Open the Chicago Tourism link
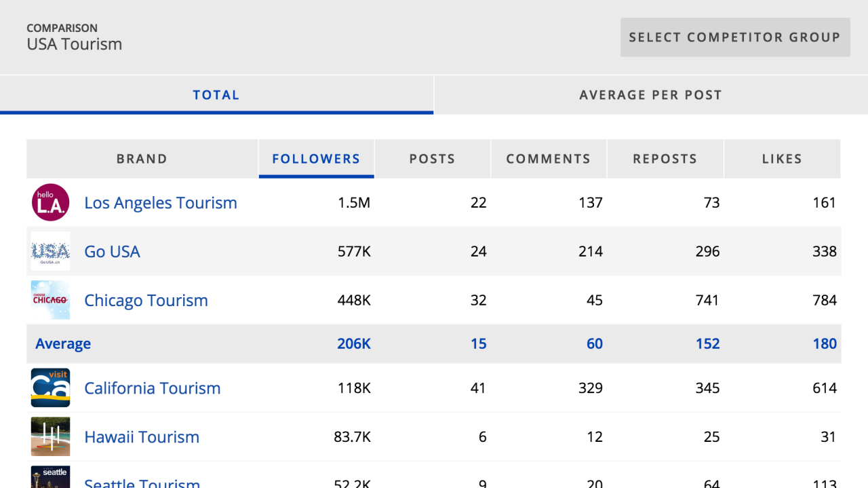The width and height of the screenshot is (868, 488). coord(146,301)
